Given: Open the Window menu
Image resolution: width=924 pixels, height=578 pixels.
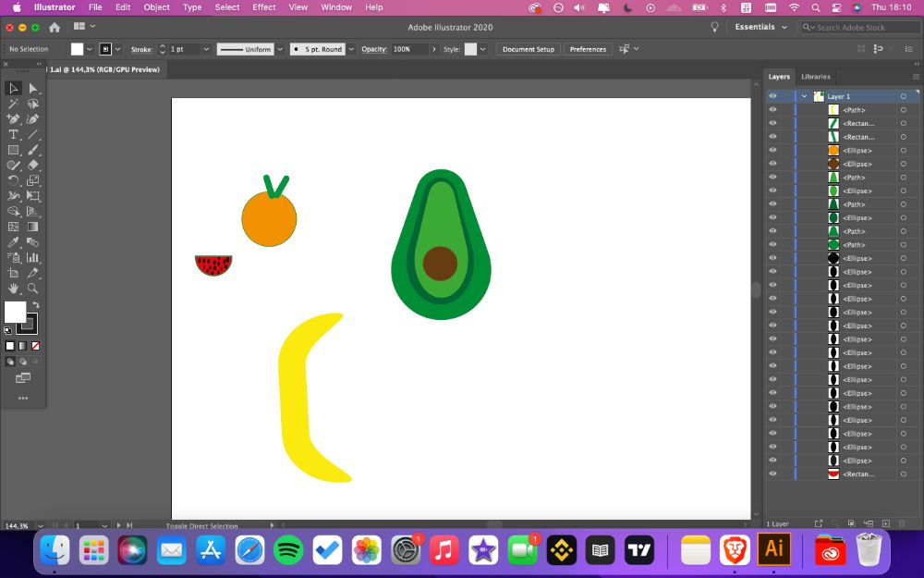Looking at the screenshot, I should point(336,7).
